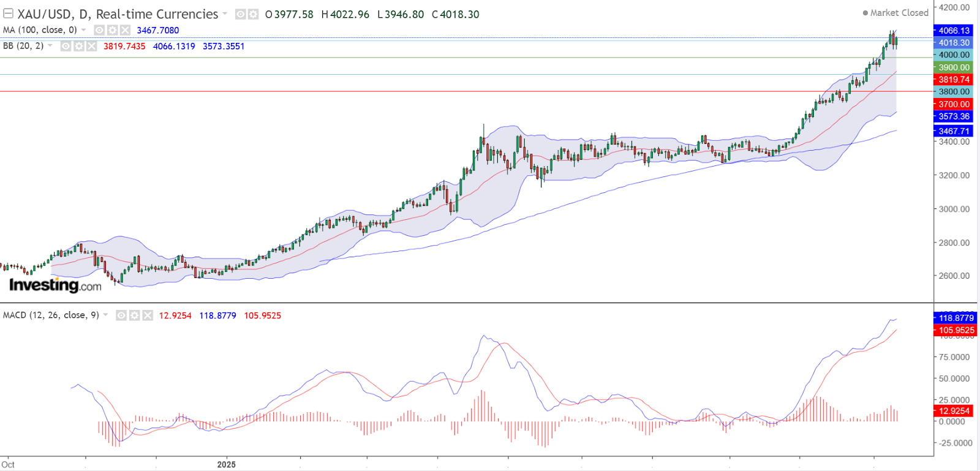Expand dropdown arrow next to XAU/USD title
Image resolution: width=980 pixels, height=471 pixels.
[x=225, y=14]
